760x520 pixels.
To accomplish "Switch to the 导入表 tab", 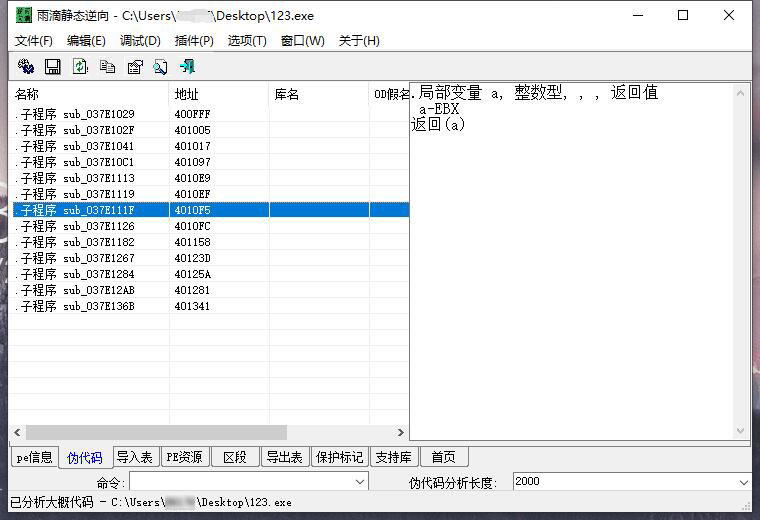I will pyautogui.click(x=134, y=457).
